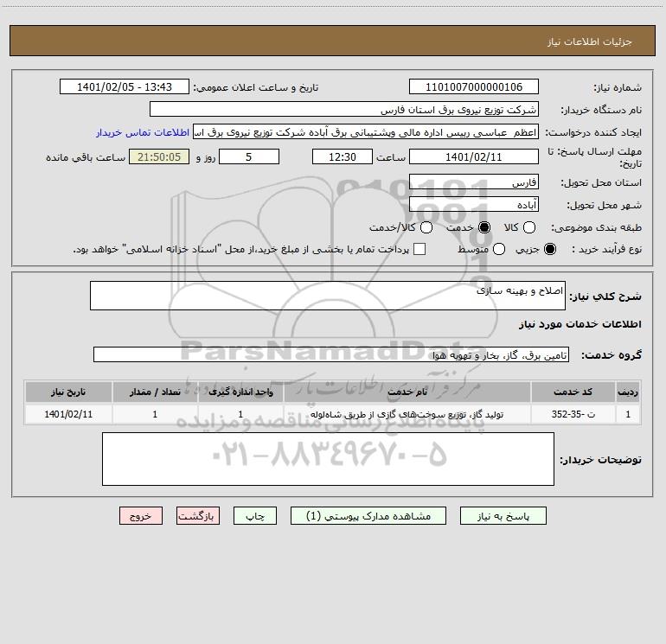
Task: Select the کالا radio button
Action: pyautogui.click(x=529, y=227)
